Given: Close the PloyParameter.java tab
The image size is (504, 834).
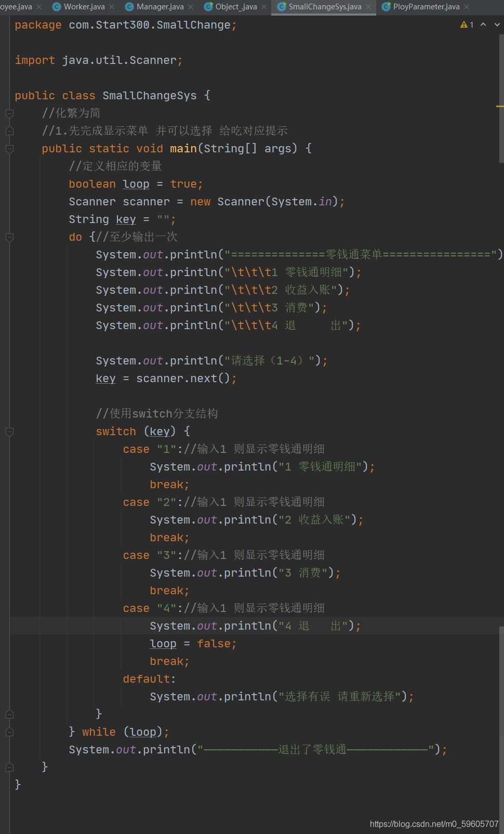Looking at the screenshot, I should [x=467, y=7].
